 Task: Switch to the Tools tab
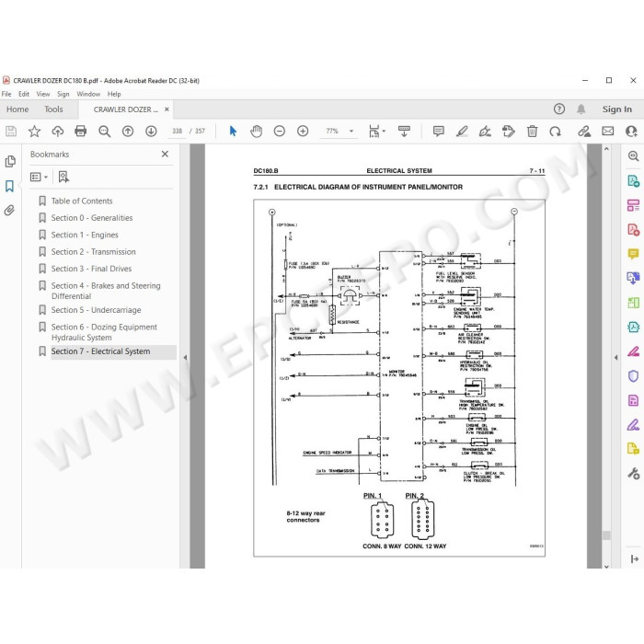click(x=53, y=109)
